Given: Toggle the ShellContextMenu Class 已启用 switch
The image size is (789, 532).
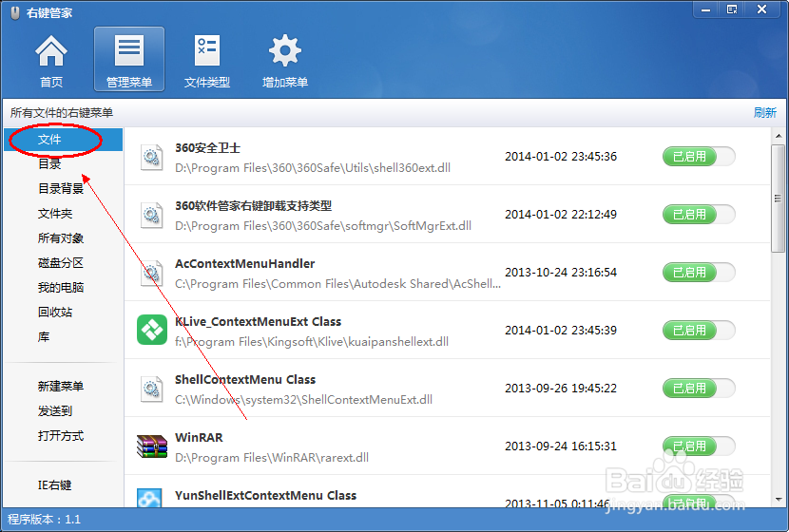Looking at the screenshot, I should pyautogui.click(x=699, y=389).
